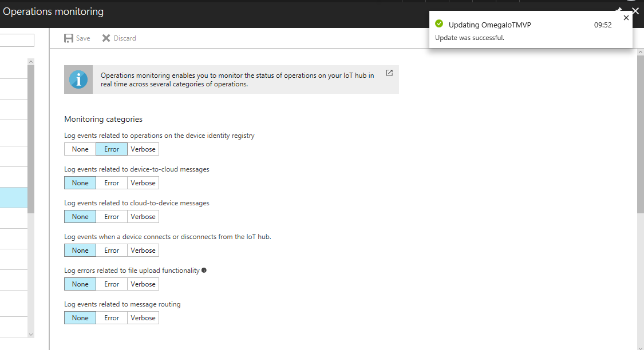Click the Discard X icon
This screenshot has height=350, width=644.
point(106,38)
